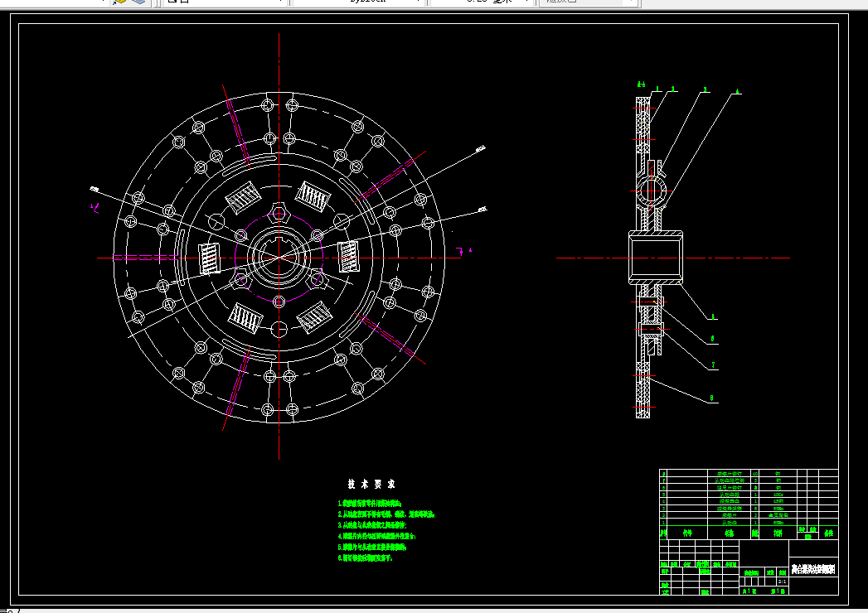The width and height of the screenshot is (868, 613).
Task: Open the ByBlock linetype dropdown in toolbar
Action: (x=359, y=2)
